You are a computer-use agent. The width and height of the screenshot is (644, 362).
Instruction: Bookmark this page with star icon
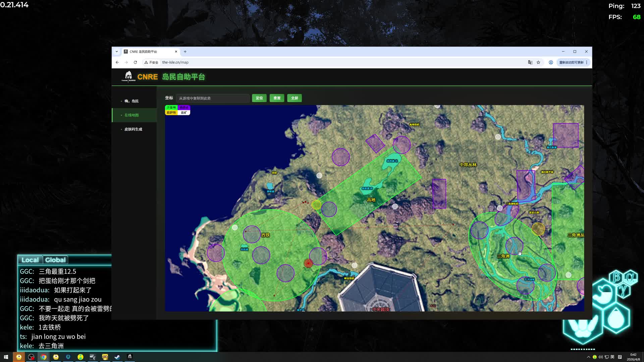(x=538, y=62)
